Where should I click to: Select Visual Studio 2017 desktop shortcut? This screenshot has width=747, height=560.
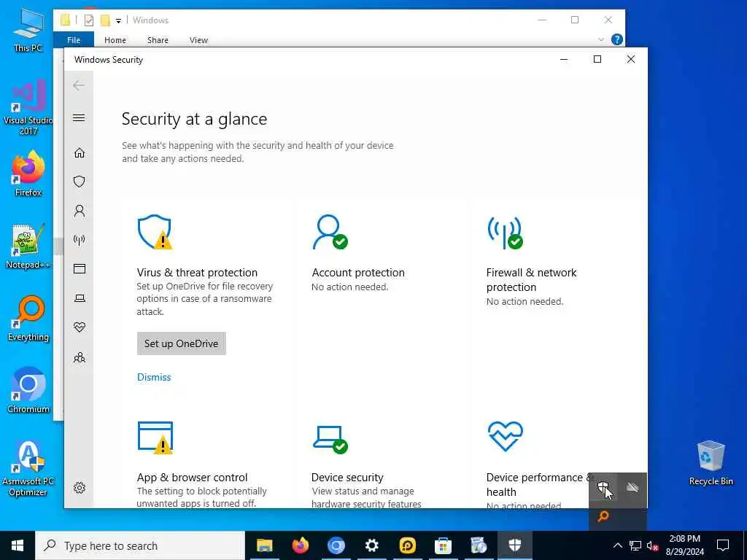click(x=28, y=107)
